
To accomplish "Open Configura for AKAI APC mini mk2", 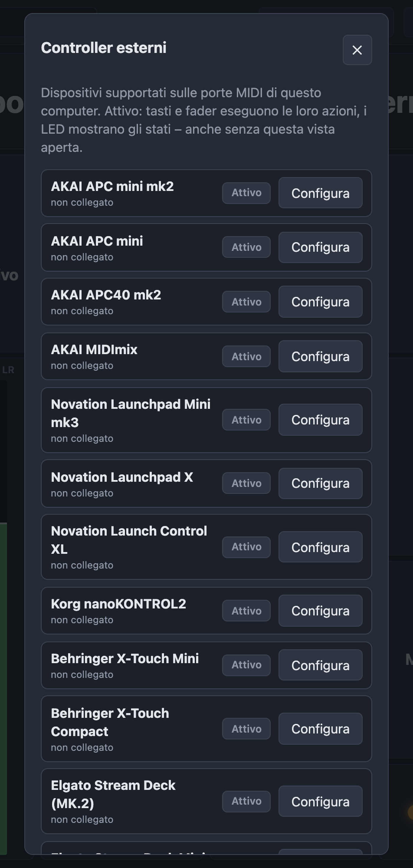I will (320, 193).
